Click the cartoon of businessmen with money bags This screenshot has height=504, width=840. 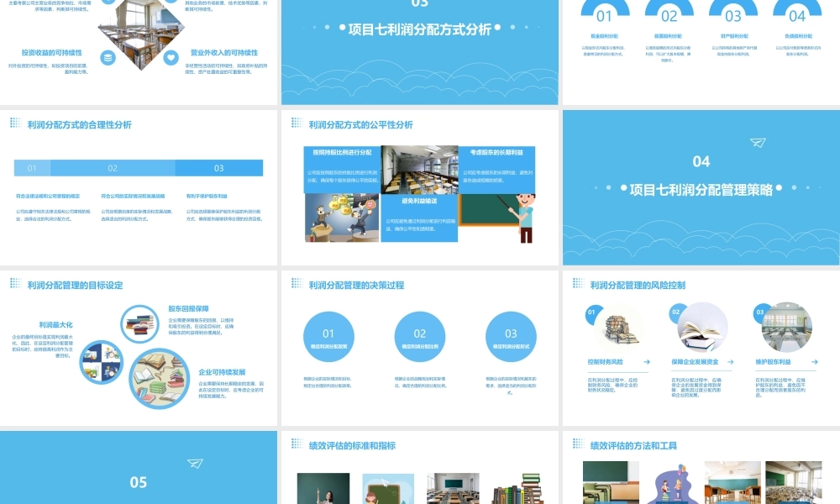pos(342,218)
